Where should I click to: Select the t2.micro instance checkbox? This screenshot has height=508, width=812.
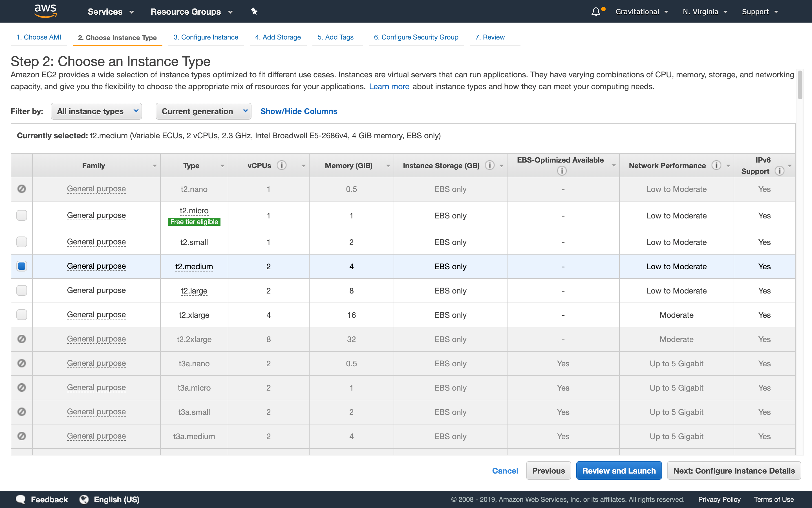coord(22,215)
